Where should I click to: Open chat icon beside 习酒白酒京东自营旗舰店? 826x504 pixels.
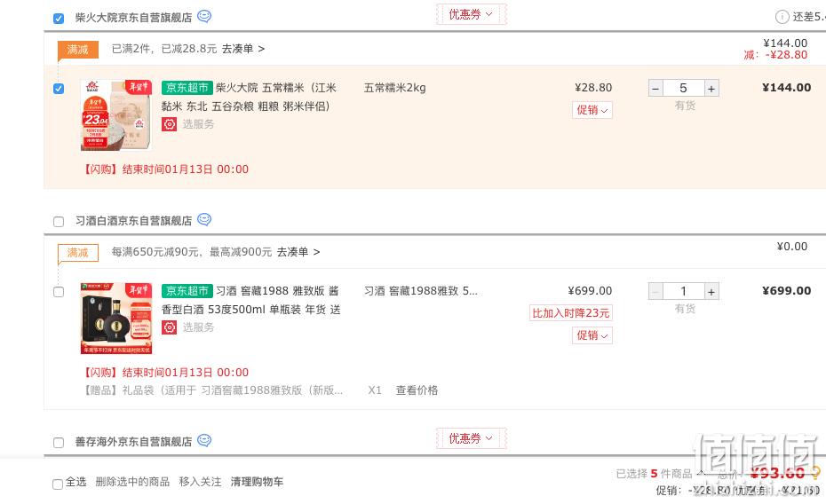(x=204, y=220)
